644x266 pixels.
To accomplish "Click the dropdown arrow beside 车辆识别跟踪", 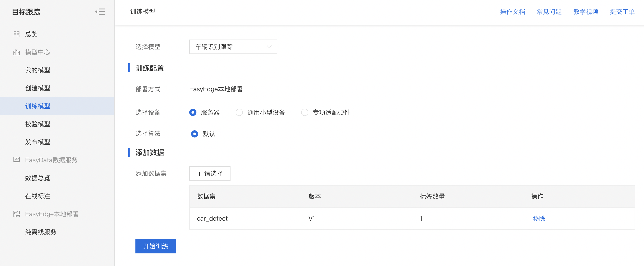I will (269, 47).
